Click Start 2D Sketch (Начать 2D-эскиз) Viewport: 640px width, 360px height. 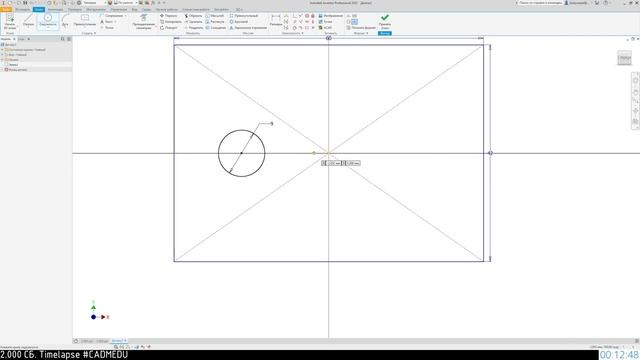[9, 22]
